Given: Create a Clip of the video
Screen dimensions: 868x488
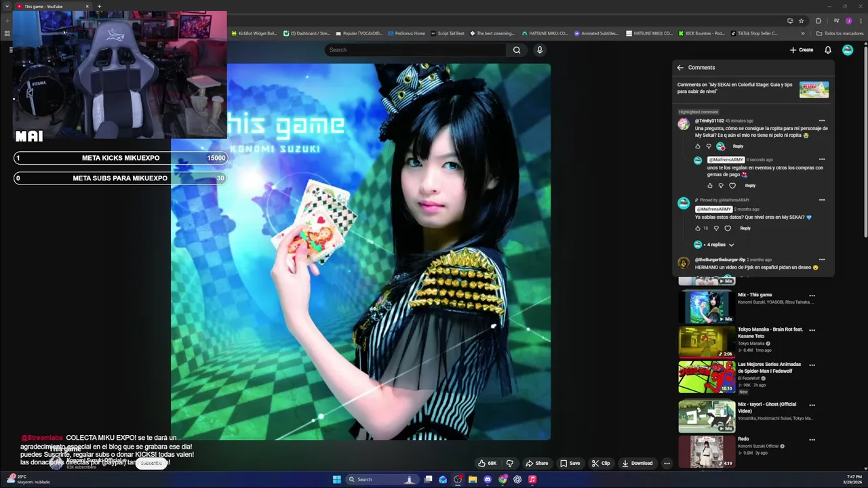Looking at the screenshot, I should (601, 464).
